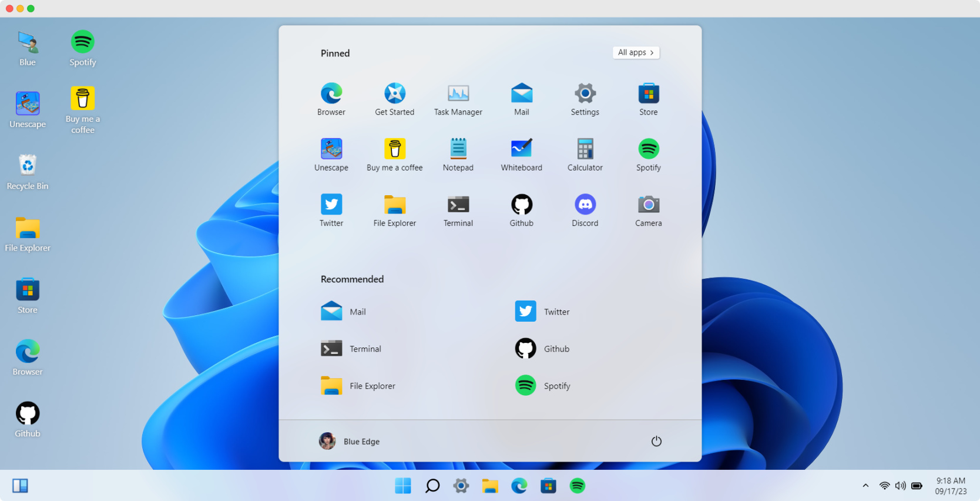Image resolution: width=980 pixels, height=501 pixels.
Task: Launch Spotify from the Pinned grid
Action: [x=649, y=155]
